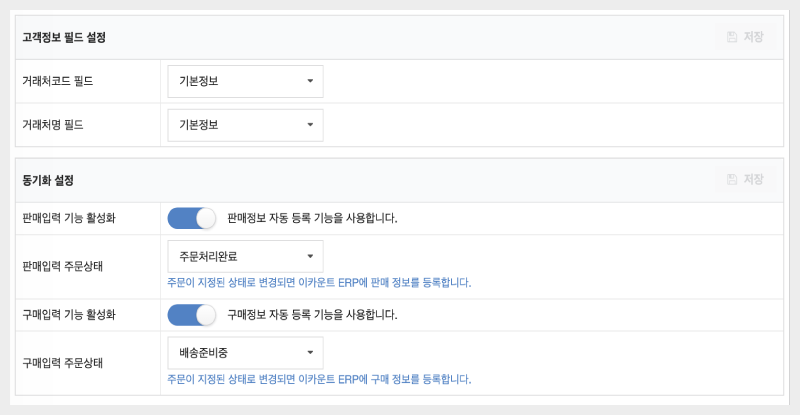Disable the 판매입력 기능 활성화 toggle switch
This screenshot has width=800, height=415.
pyautogui.click(x=192, y=218)
